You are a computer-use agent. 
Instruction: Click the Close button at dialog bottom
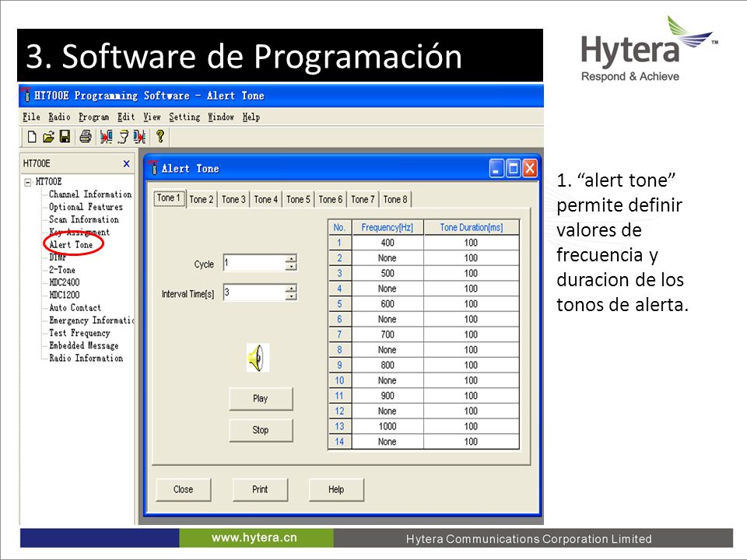pos(184,489)
